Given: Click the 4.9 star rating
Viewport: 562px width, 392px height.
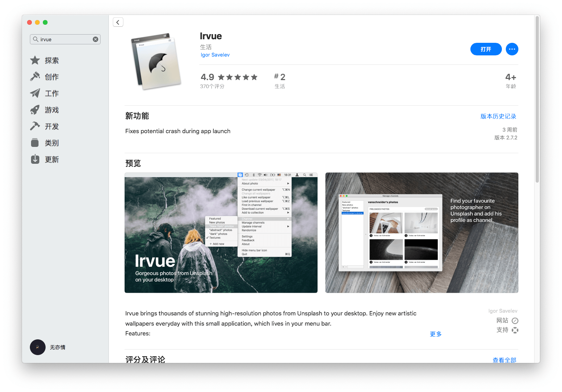Looking at the screenshot, I should (229, 77).
